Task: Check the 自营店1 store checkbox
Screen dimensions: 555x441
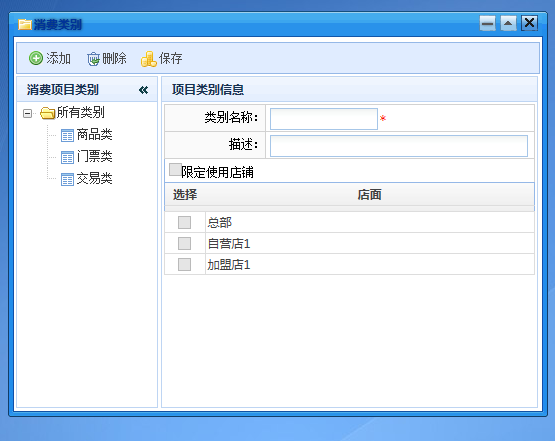Action: [x=184, y=244]
